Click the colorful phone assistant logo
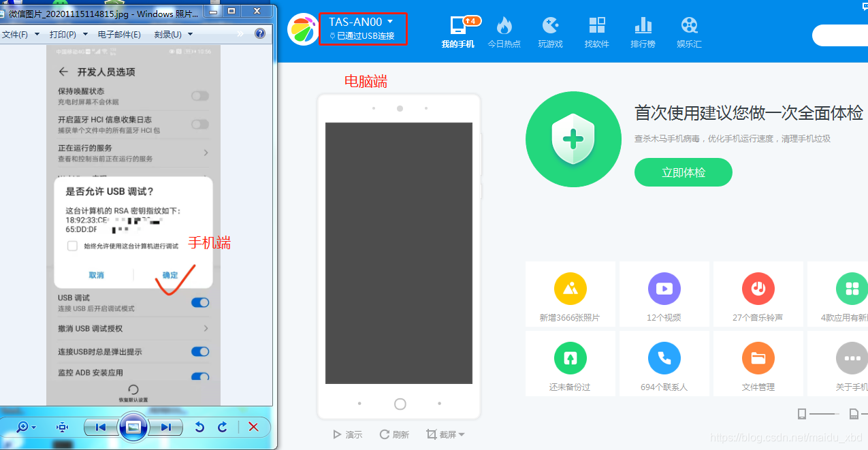This screenshot has width=868, height=450. pyautogui.click(x=304, y=29)
